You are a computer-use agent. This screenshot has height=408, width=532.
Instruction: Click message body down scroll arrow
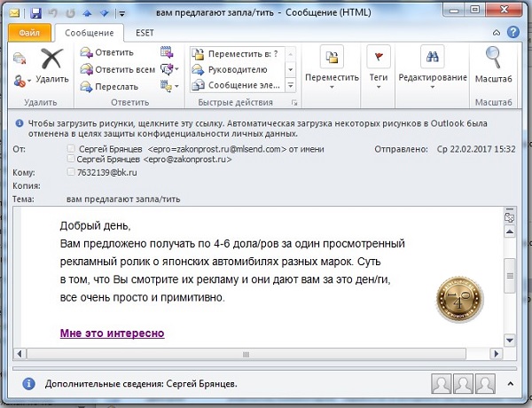[509, 340]
